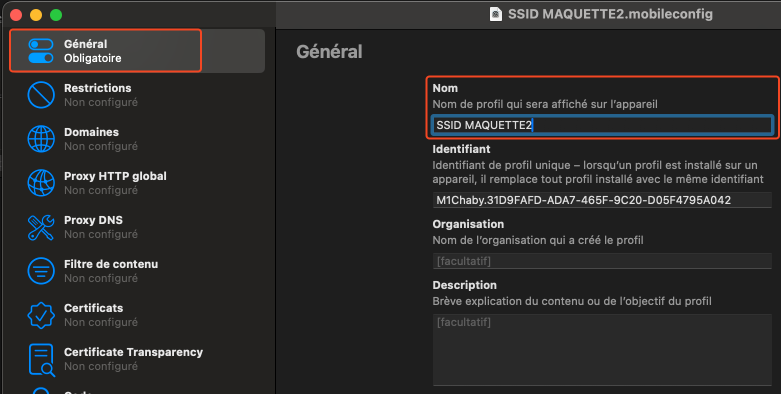Click the Identifiant field with M1Chaby identifier
Viewport: 781px width, 394px height.
coord(602,200)
